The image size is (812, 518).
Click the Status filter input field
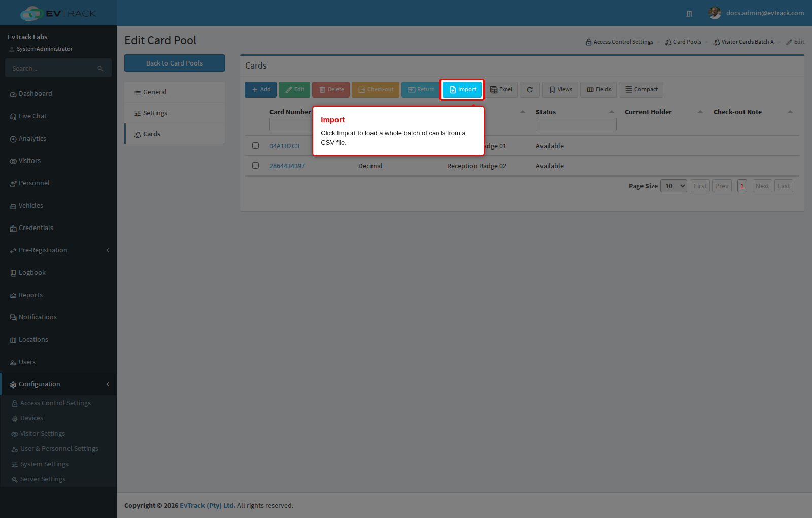(576, 124)
